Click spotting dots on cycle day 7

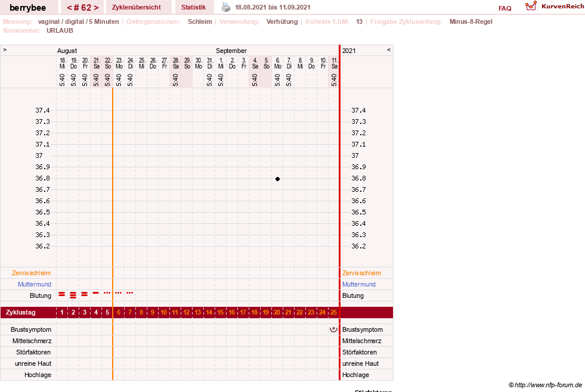[130, 293]
